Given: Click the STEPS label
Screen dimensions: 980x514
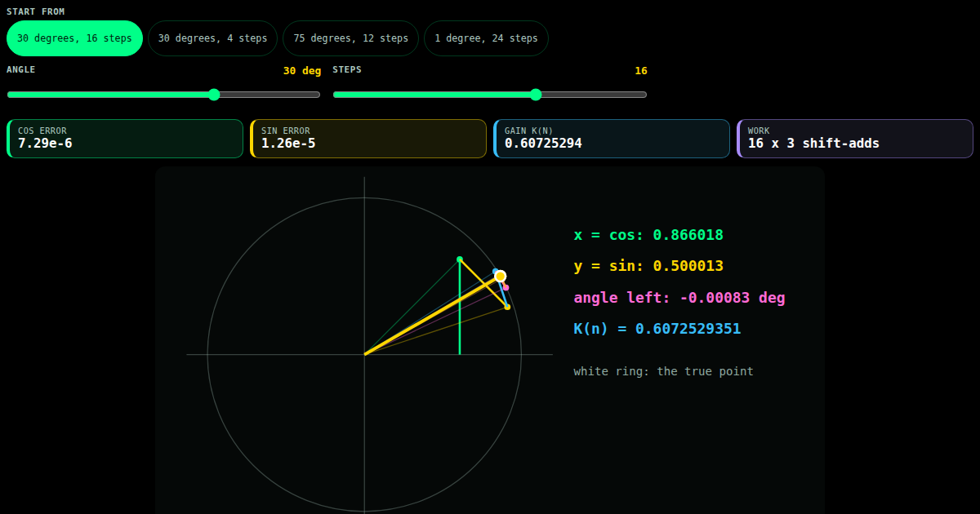Looking at the screenshot, I should coord(347,70).
